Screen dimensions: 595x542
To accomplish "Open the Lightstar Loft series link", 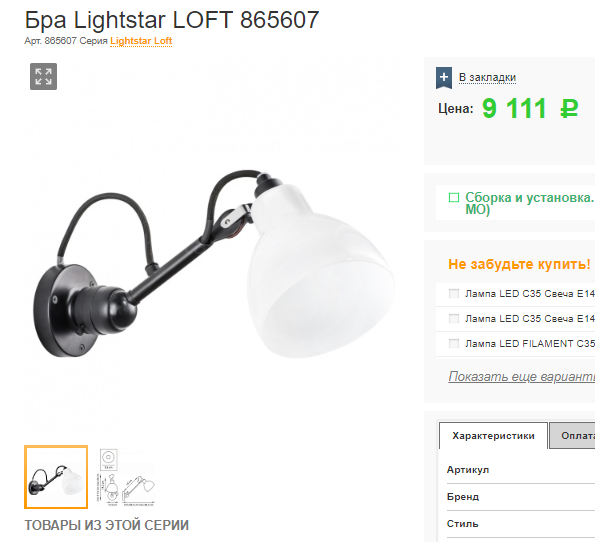I will click(x=141, y=41).
